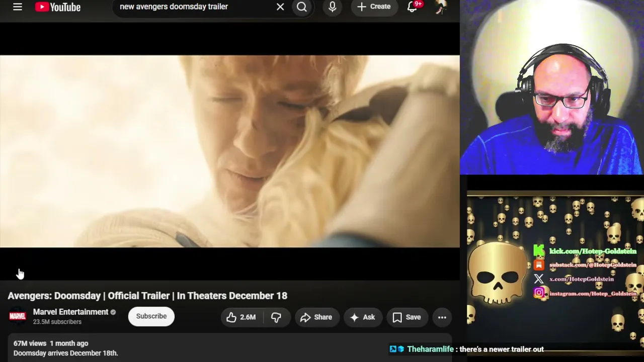Go to the YouTube home logo

point(58,7)
